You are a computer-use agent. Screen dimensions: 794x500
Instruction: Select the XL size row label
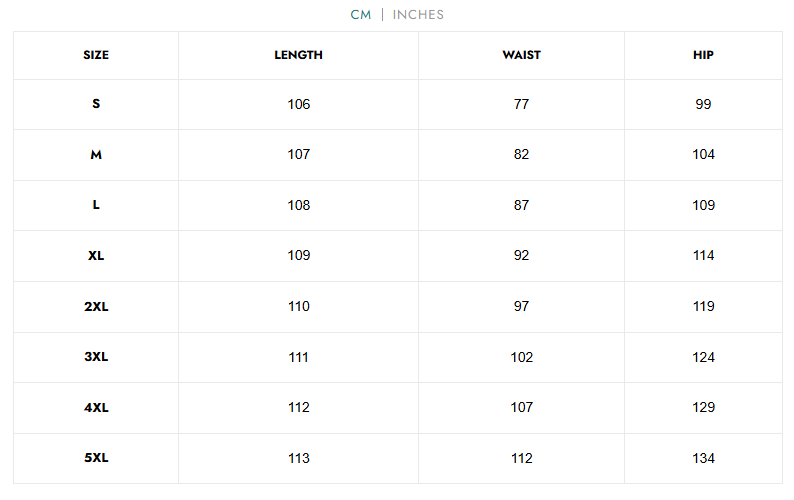(96, 256)
